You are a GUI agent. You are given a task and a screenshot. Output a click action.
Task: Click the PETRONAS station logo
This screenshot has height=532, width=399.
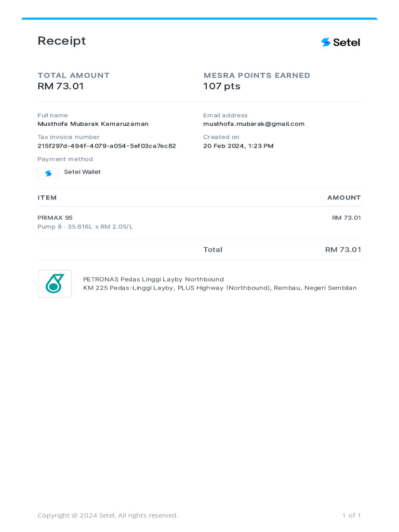coord(55,284)
